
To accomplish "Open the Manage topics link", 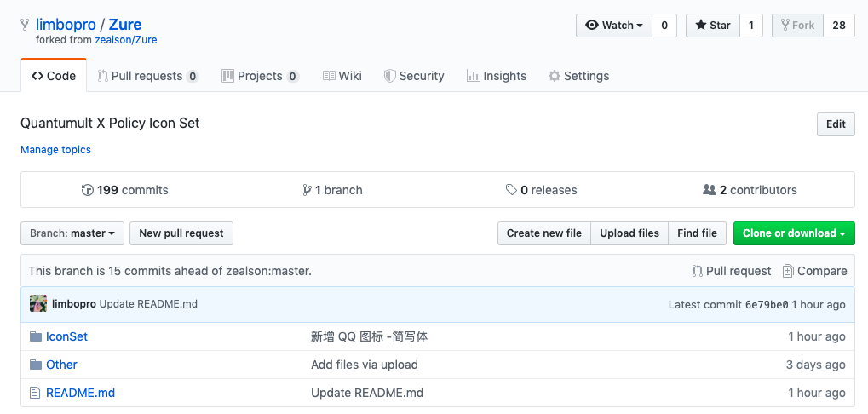I will [x=55, y=150].
